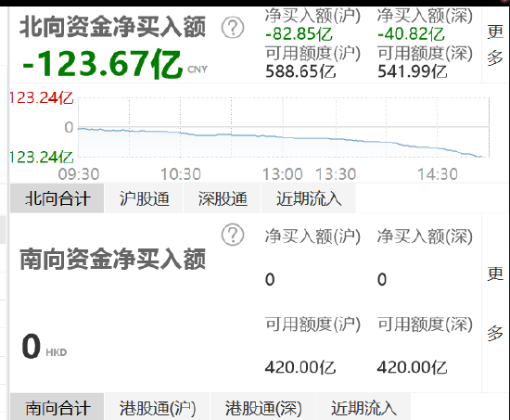Image resolution: width=510 pixels, height=420 pixels.
Task: Click the 14:30 point on the chart line
Action: [438, 148]
